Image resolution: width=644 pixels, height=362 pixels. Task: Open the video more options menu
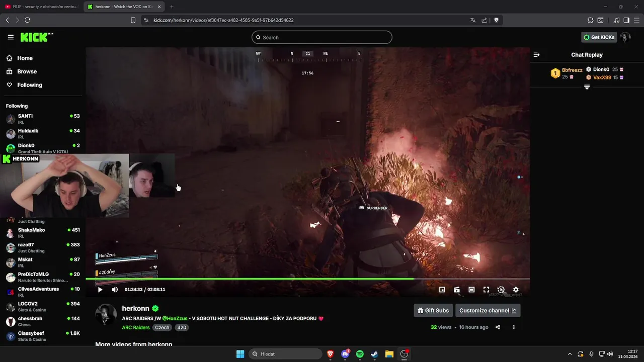pos(514,327)
